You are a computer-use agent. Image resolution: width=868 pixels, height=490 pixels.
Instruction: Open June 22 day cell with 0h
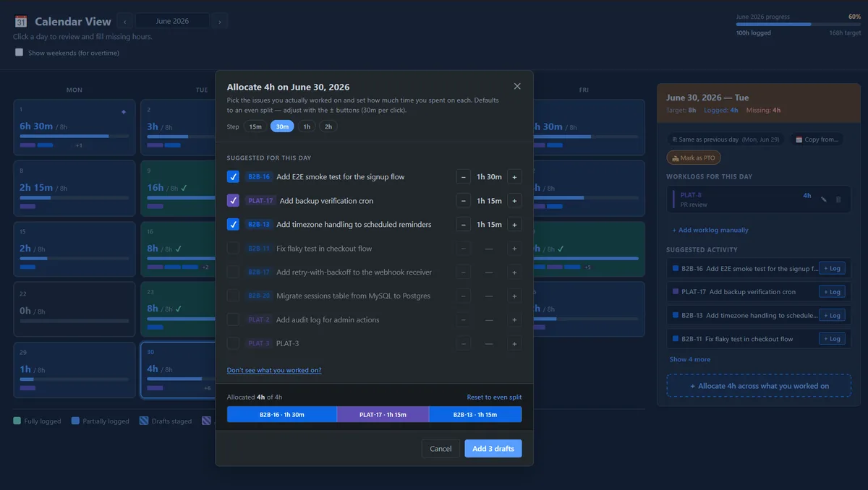click(x=75, y=309)
